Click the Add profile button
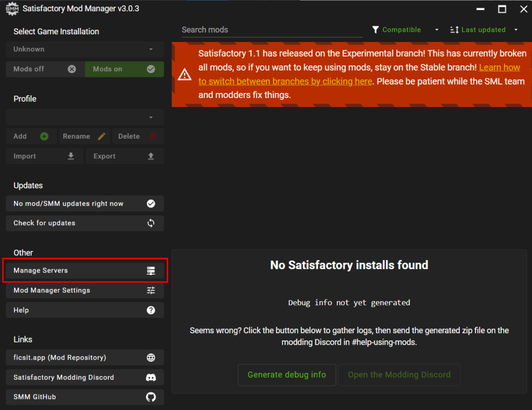The width and height of the screenshot is (532, 410). coord(31,136)
